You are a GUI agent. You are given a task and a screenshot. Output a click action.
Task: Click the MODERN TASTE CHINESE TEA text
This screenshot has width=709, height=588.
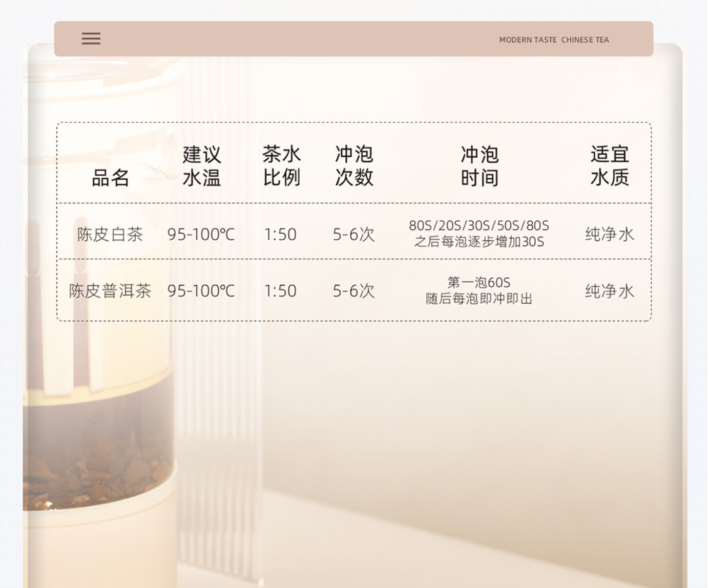[x=554, y=40]
